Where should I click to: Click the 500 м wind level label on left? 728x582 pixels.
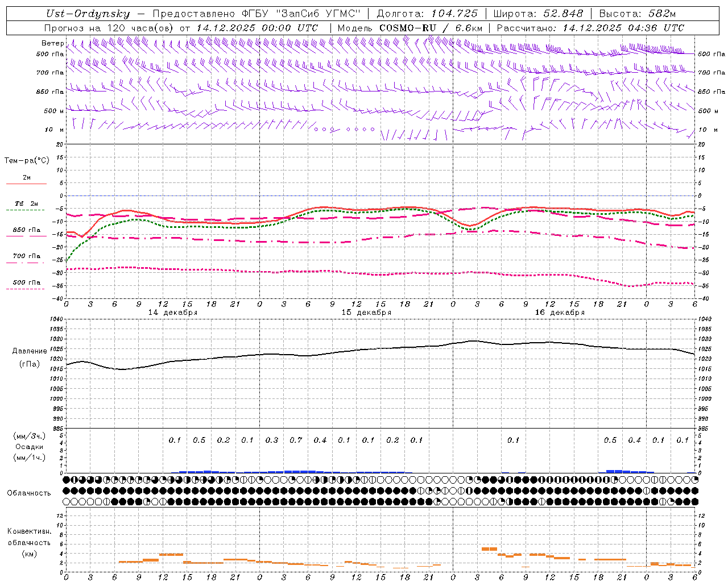point(54,111)
